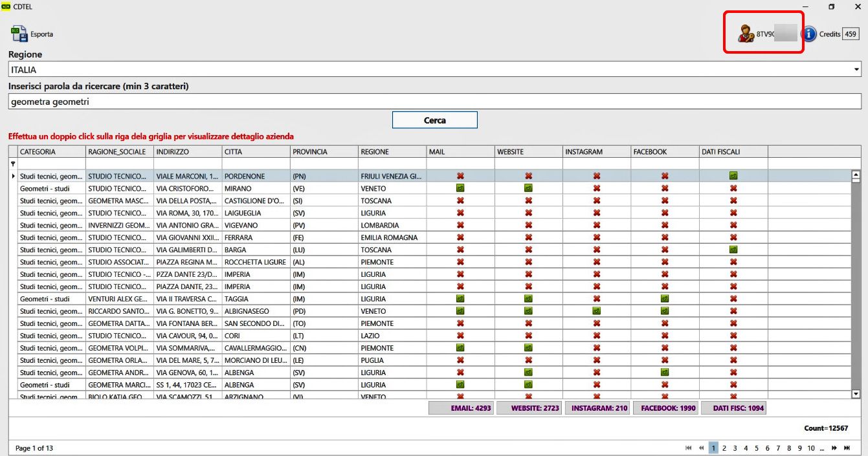Click the MAIL column header

click(x=460, y=152)
